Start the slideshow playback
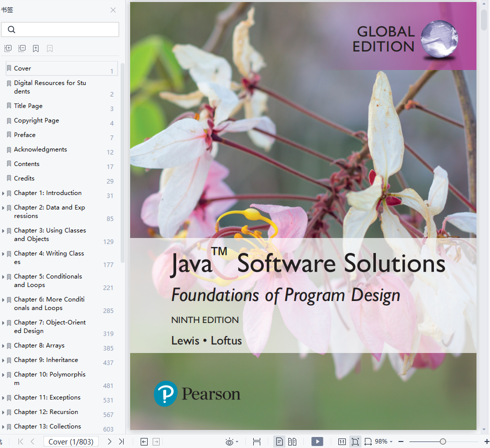 pyautogui.click(x=317, y=441)
